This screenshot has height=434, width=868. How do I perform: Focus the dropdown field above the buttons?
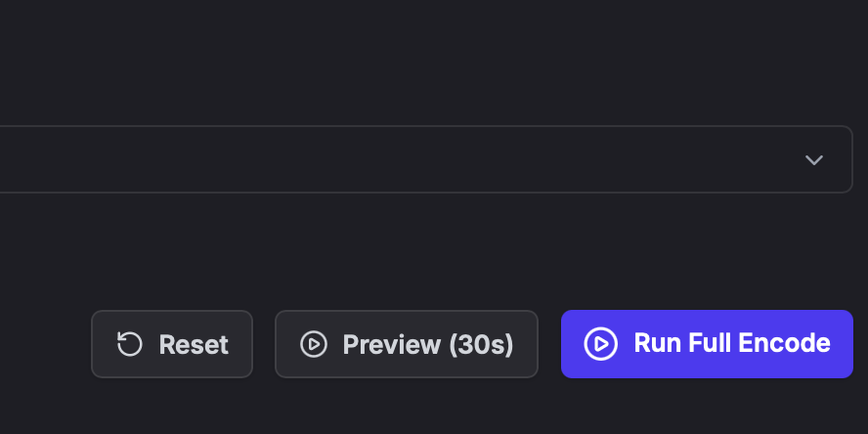(420, 159)
